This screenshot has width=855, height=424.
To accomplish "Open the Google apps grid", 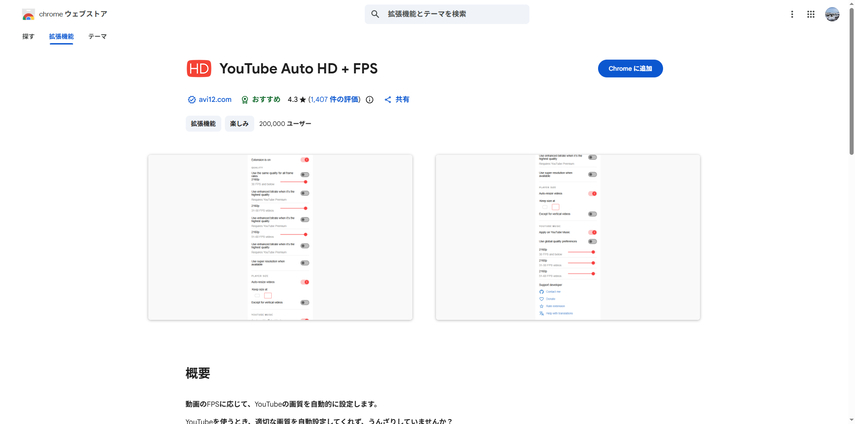I will 811,14.
